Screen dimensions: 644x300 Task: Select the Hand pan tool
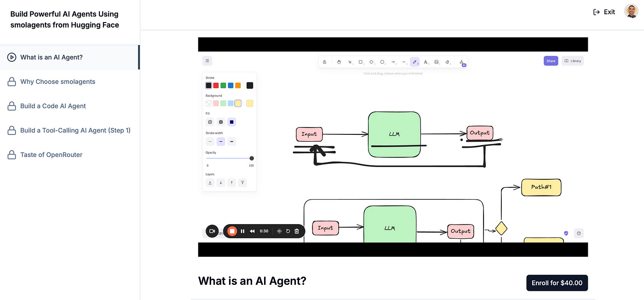pyautogui.click(x=339, y=62)
